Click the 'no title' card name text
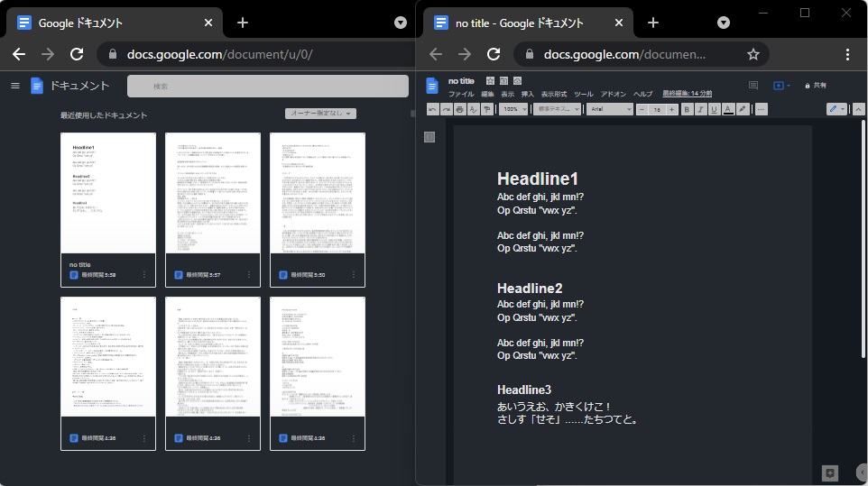Image resolution: width=868 pixels, height=486 pixels. pyautogui.click(x=79, y=265)
